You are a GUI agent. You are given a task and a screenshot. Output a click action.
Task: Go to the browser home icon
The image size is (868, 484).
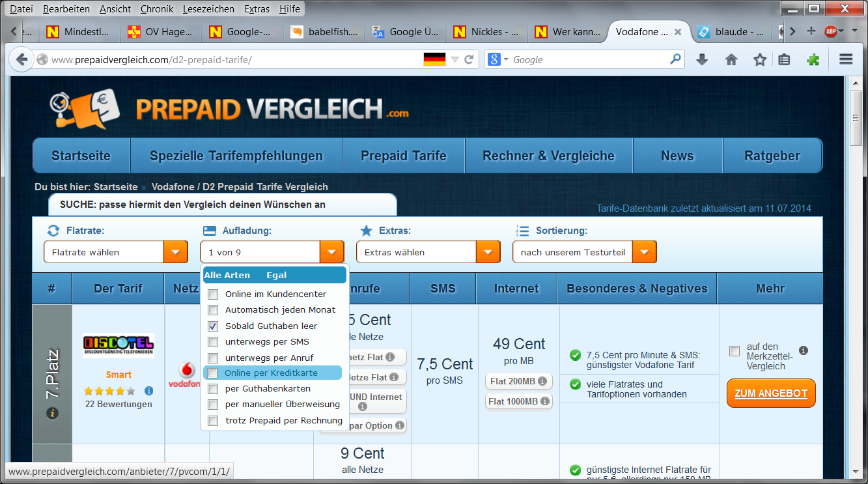pyautogui.click(x=731, y=59)
